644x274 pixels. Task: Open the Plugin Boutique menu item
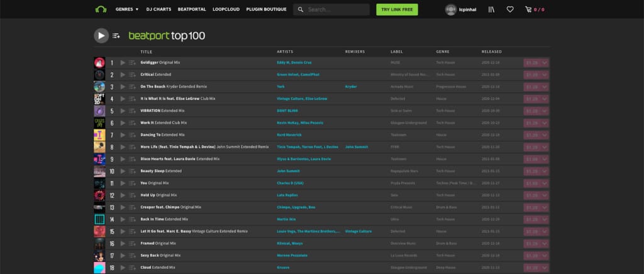point(267,9)
